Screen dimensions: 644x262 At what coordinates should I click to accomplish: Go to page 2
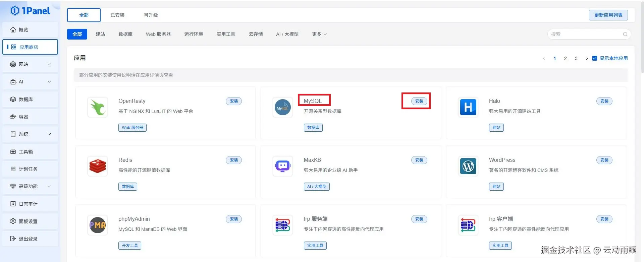coord(566,58)
